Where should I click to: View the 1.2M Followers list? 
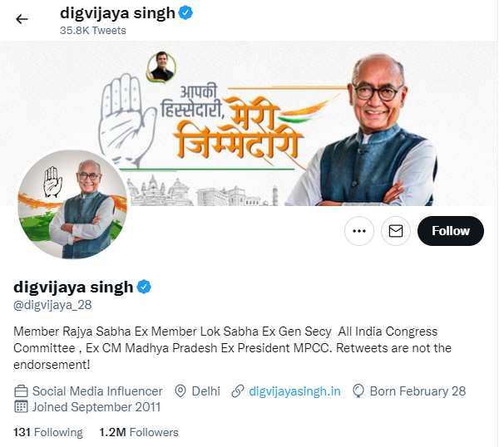[139, 432]
